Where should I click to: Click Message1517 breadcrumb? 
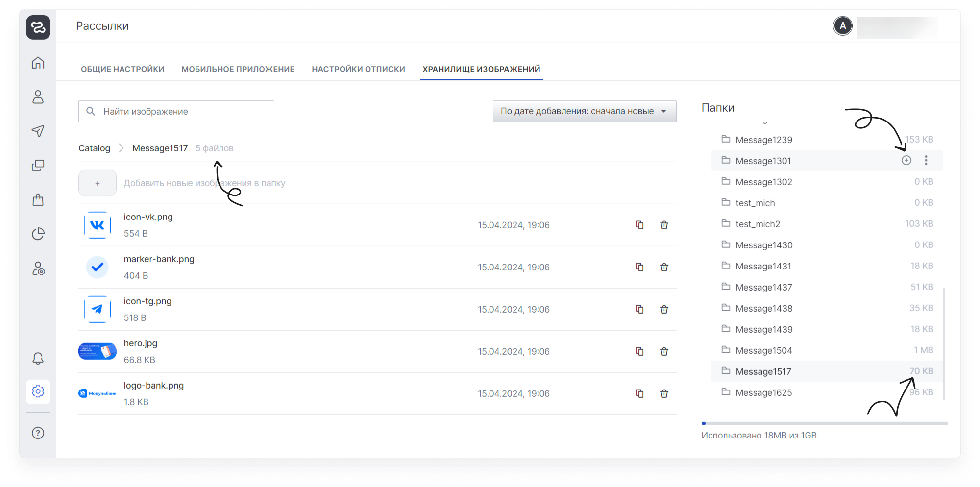pyautogui.click(x=160, y=148)
